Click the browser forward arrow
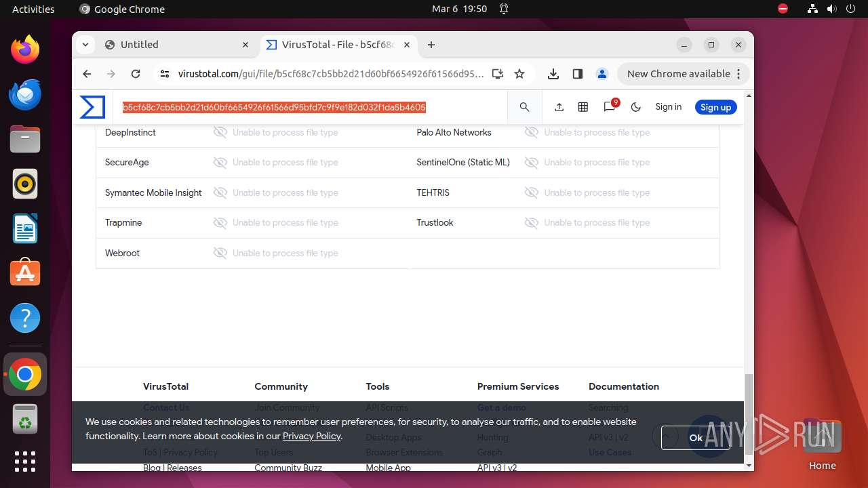 coord(111,74)
